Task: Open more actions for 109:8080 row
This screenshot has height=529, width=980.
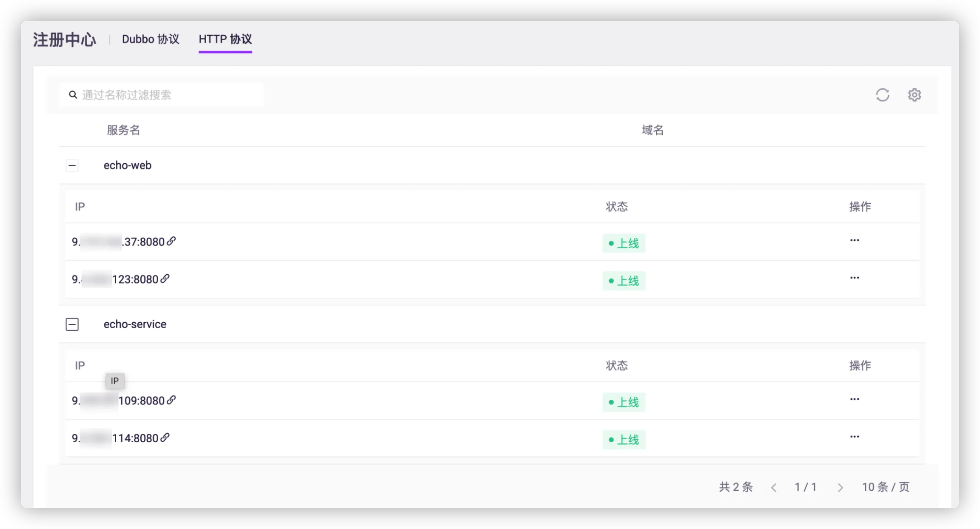Action: point(854,399)
